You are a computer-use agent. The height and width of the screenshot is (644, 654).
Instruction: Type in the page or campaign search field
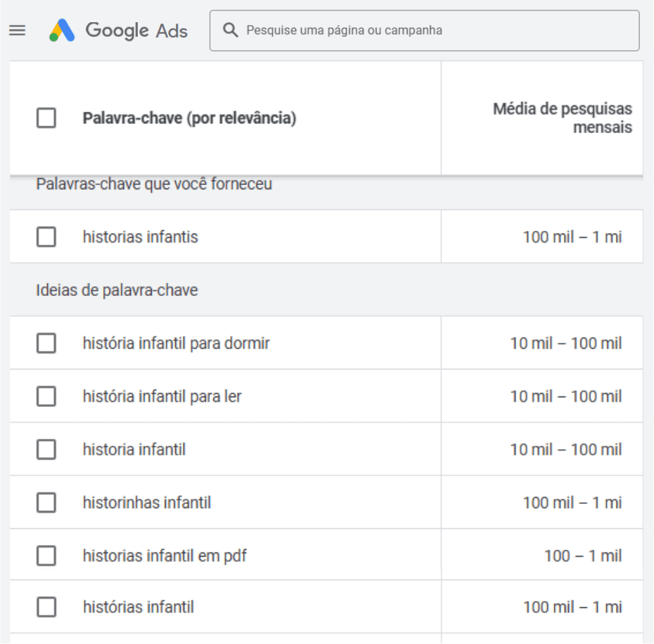(436, 31)
